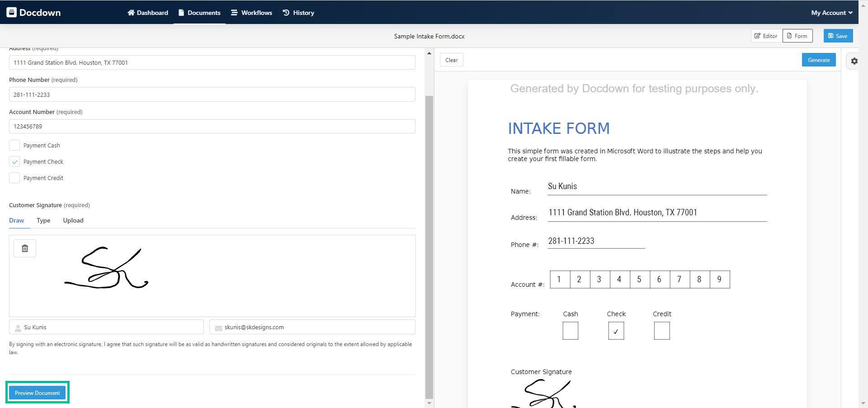Open settings via the gear icon
This screenshot has width=868, height=408.
coord(854,61)
